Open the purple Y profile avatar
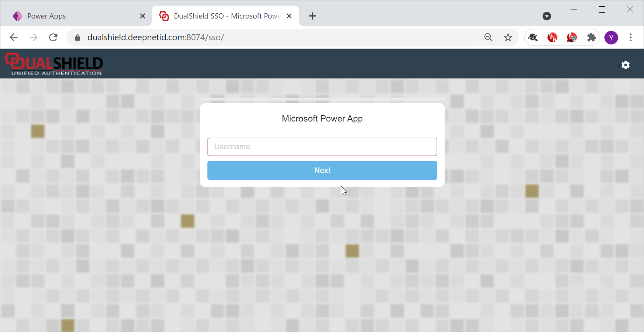 coord(611,37)
